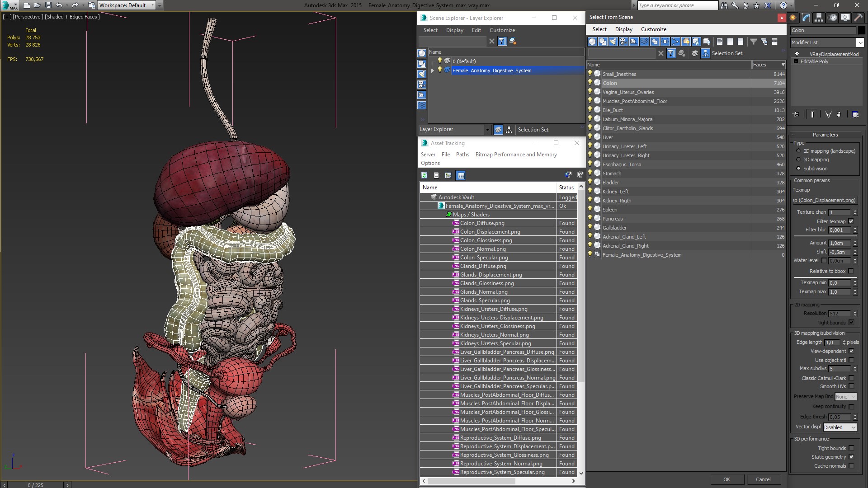Click the Save File floppy icon

[x=48, y=5]
